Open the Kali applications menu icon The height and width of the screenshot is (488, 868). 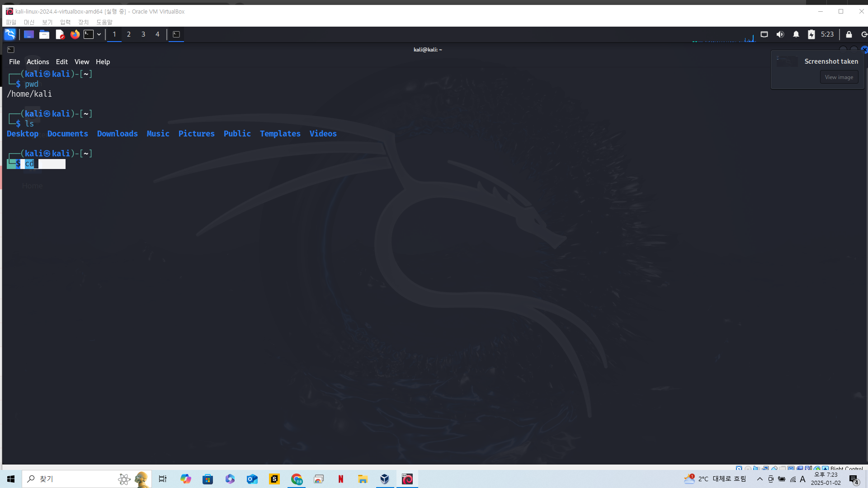click(x=10, y=34)
